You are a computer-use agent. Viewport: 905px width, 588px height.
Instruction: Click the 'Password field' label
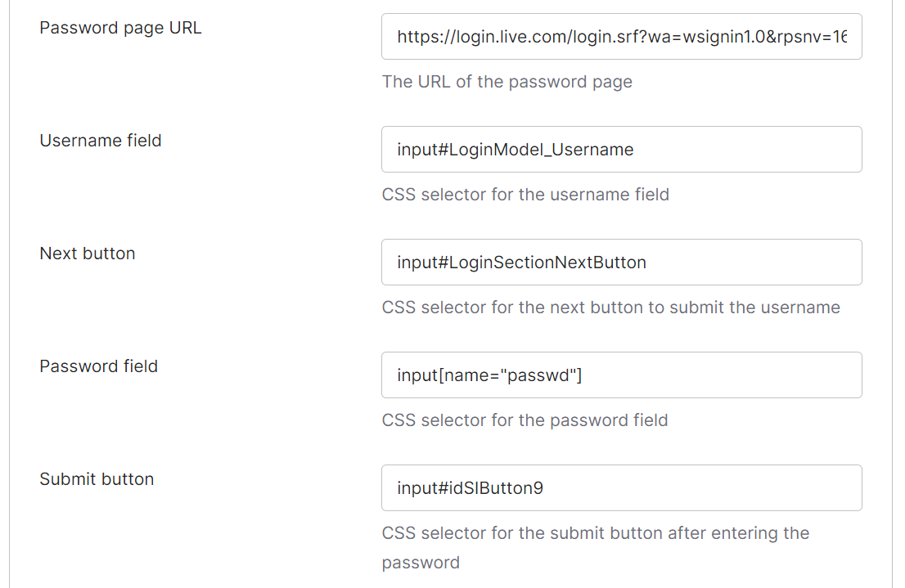tap(99, 366)
